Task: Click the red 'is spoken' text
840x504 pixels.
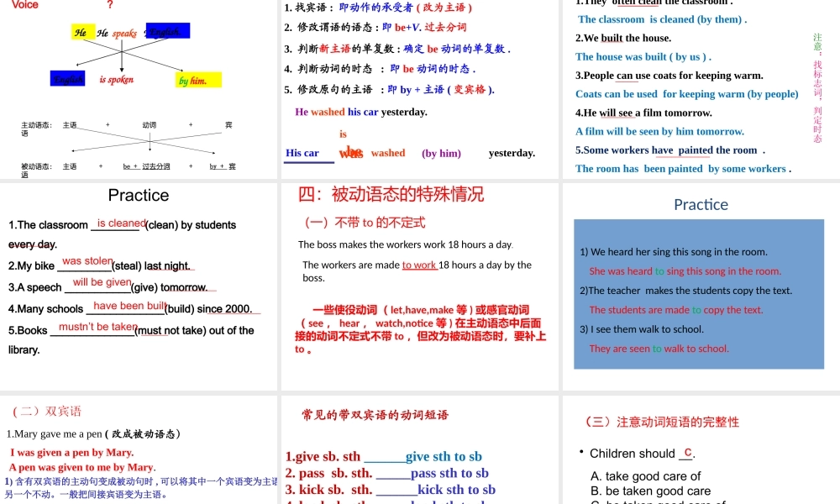Action: (x=116, y=79)
